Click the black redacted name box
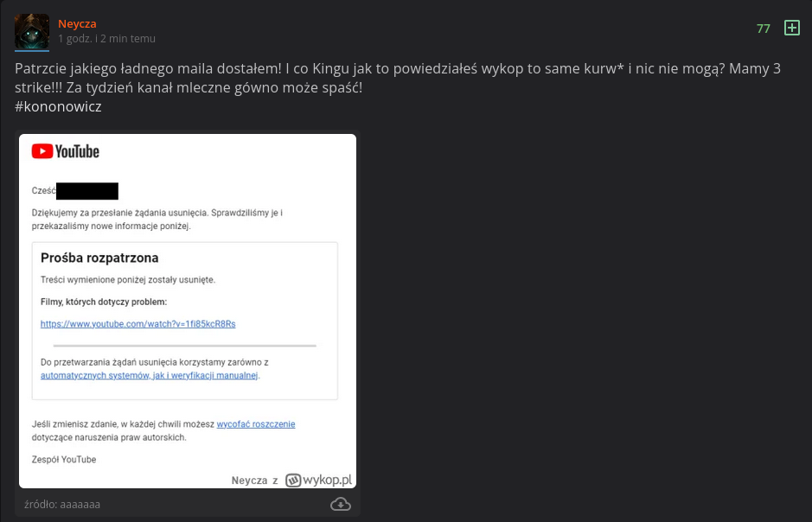The width and height of the screenshot is (812, 522). pos(86,191)
